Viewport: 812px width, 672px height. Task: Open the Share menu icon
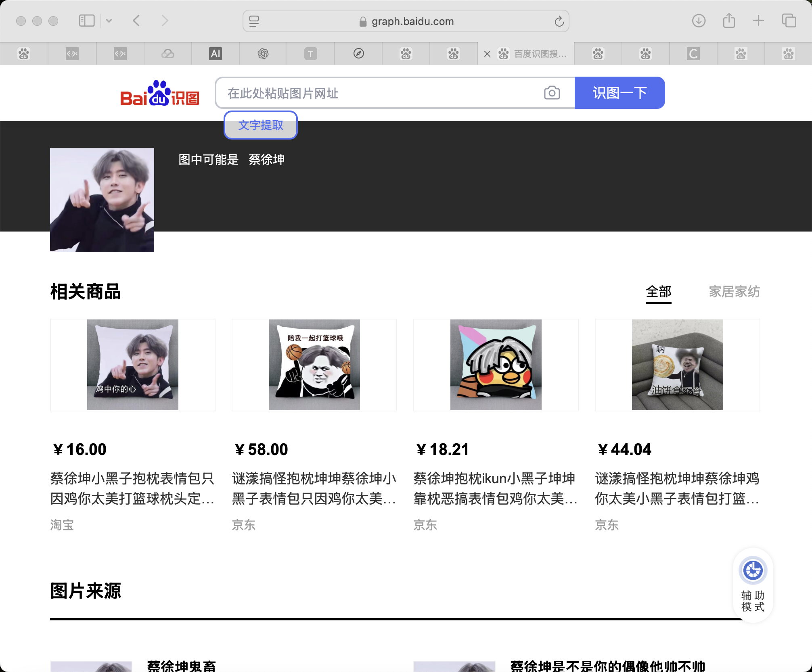(x=729, y=20)
